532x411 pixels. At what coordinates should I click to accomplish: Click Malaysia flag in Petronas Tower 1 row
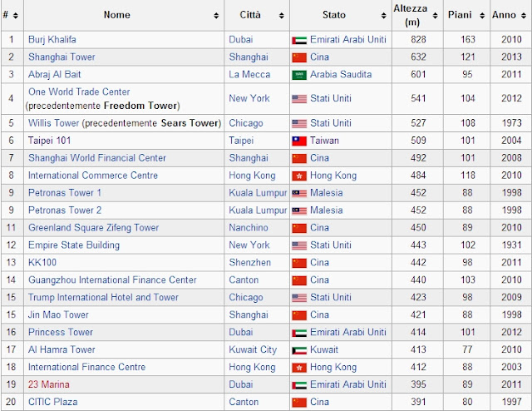(299, 193)
